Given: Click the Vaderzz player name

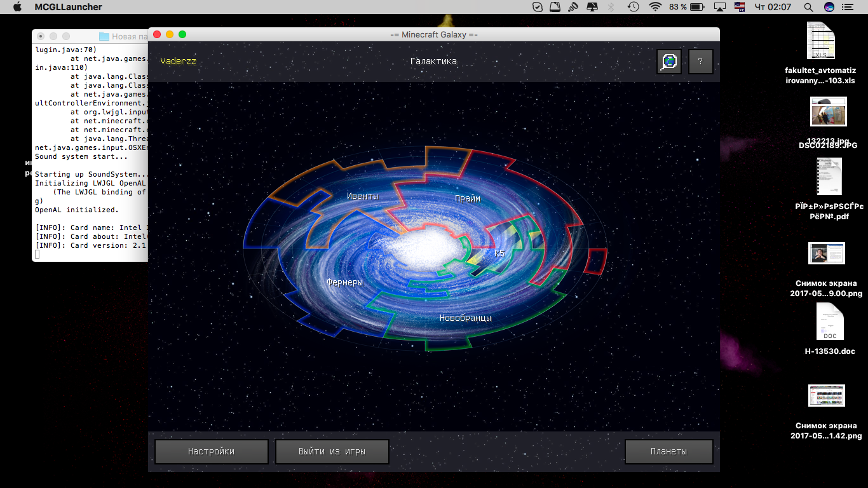Looking at the screenshot, I should point(178,62).
